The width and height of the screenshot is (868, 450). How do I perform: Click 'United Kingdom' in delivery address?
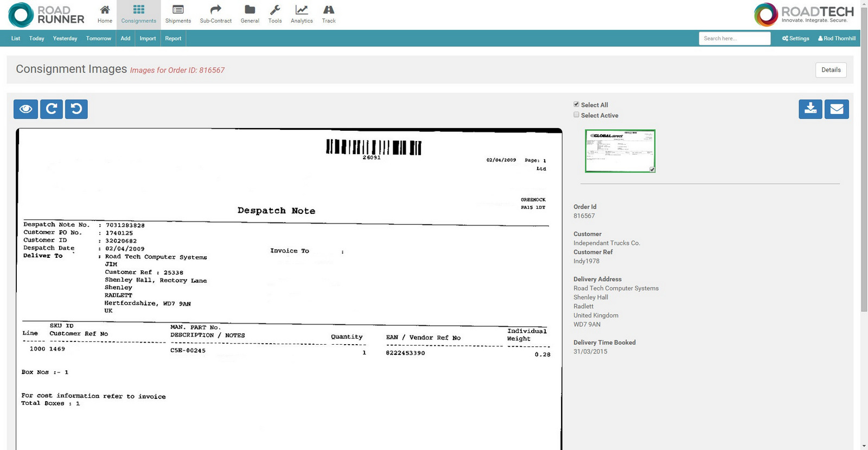[596, 315]
